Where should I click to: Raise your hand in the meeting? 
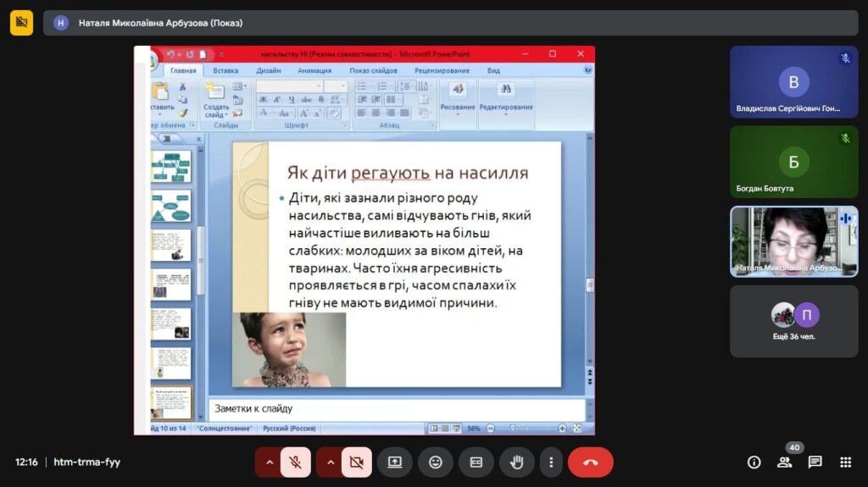pos(516,462)
